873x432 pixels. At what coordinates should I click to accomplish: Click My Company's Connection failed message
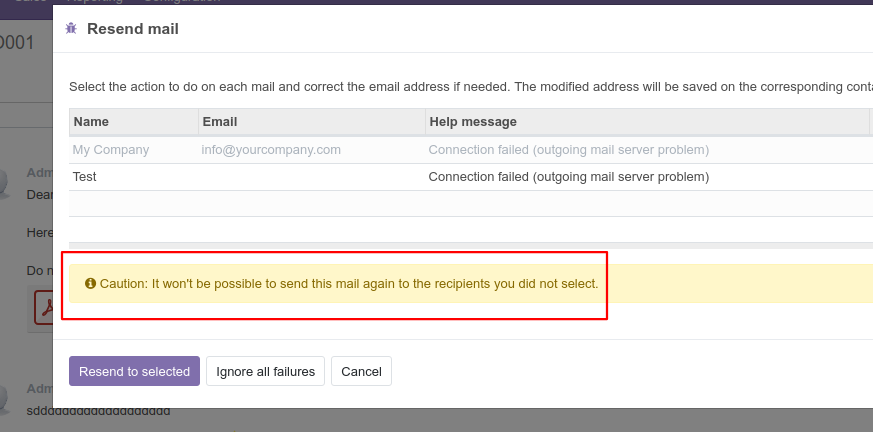point(568,150)
